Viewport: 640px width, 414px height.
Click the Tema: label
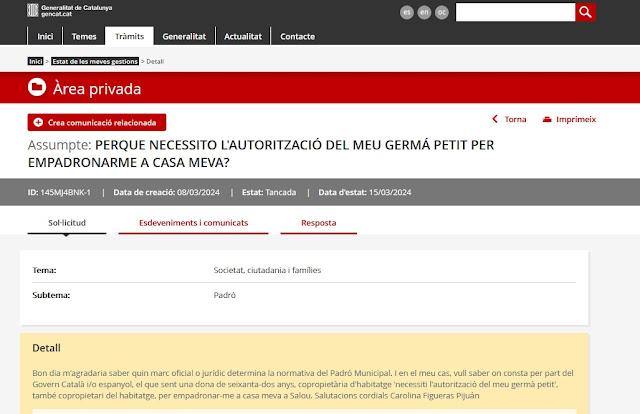(44, 270)
